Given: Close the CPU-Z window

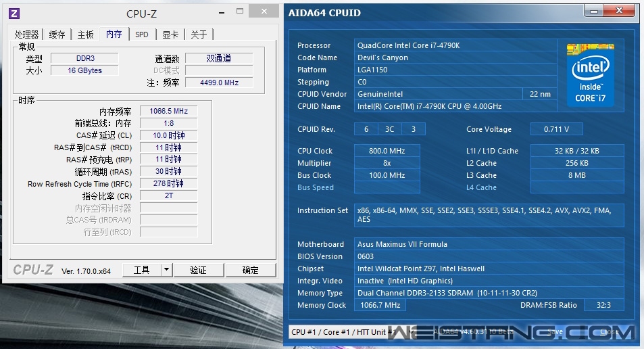Looking at the screenshot, I should point(264,11).
